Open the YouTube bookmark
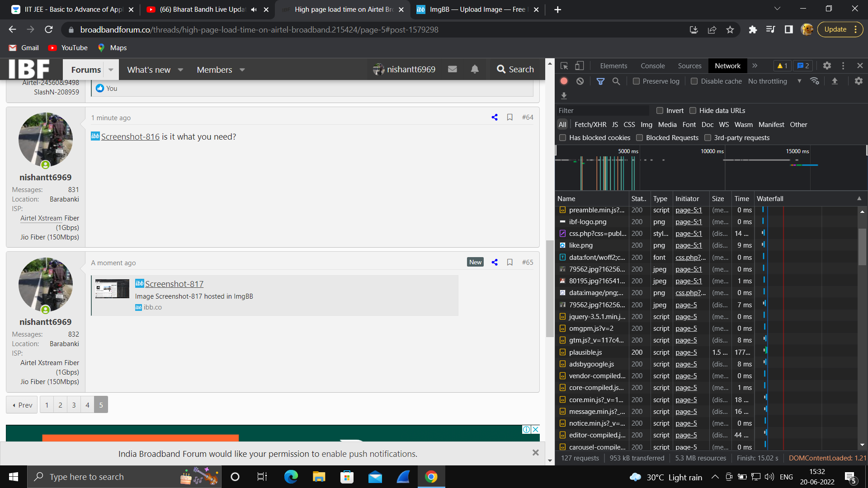 tap(68, 48)
